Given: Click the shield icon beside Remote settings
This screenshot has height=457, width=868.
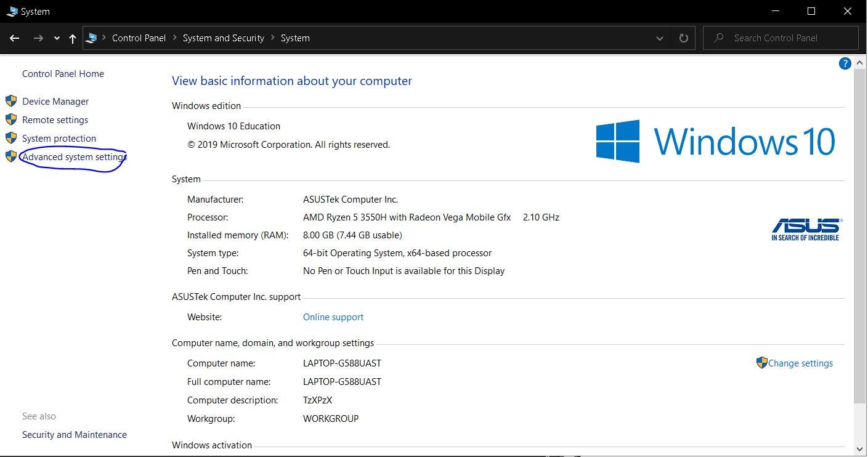Looking at the screenshot, I should (11, 119).
